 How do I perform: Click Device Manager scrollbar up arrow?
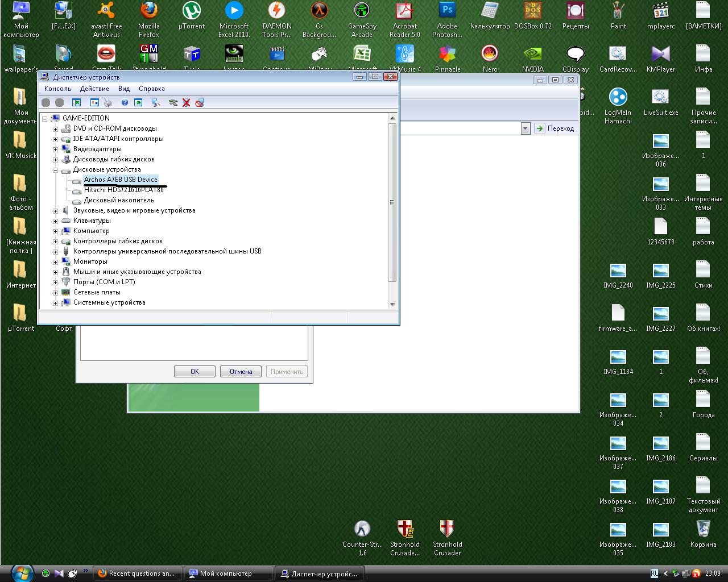392,118
